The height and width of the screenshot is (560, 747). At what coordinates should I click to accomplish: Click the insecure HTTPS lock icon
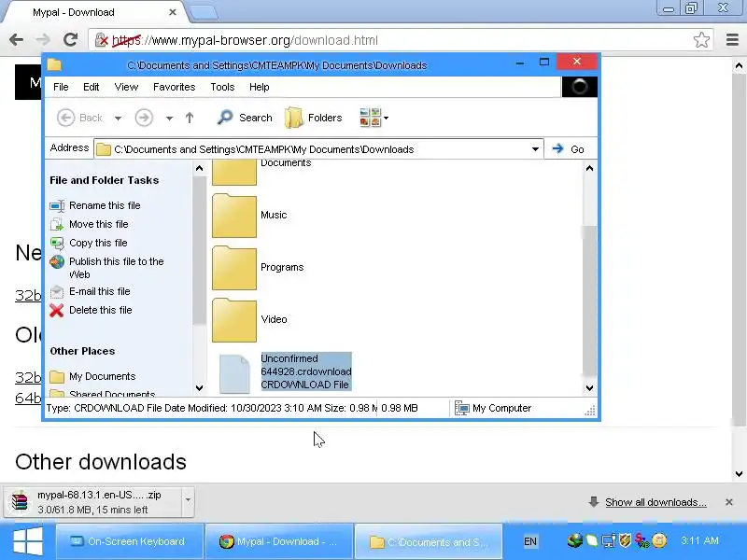[101, 40]
